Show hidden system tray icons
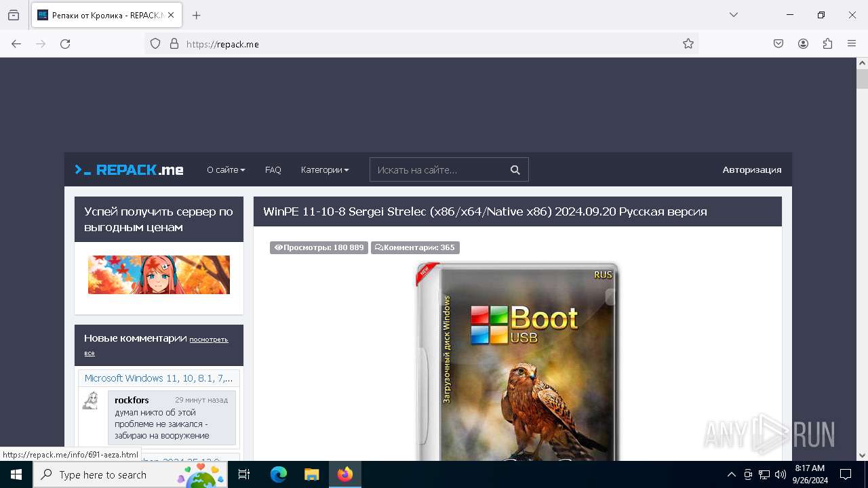The height and width of the screenshot is (488, 868). coord(731,474)
